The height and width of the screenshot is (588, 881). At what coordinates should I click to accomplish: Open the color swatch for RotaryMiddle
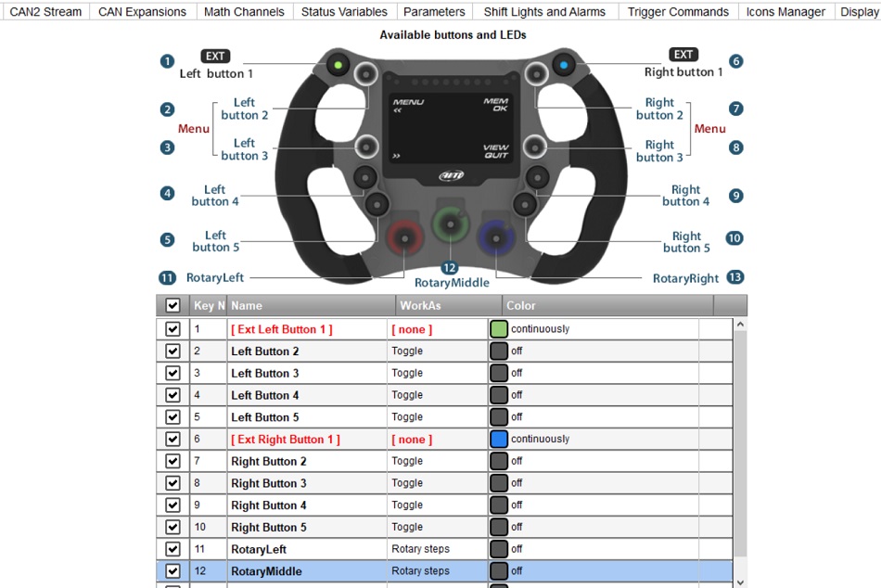tap(499, 570)
